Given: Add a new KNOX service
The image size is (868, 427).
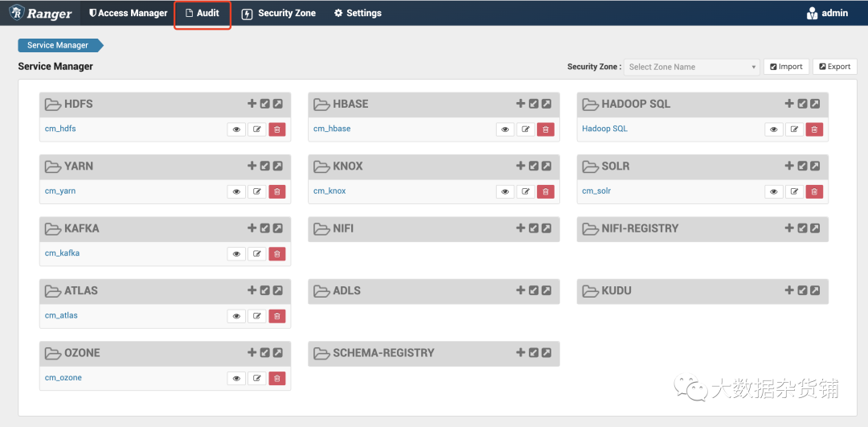Looking at the screenshot, I should (x=520, y=166).
